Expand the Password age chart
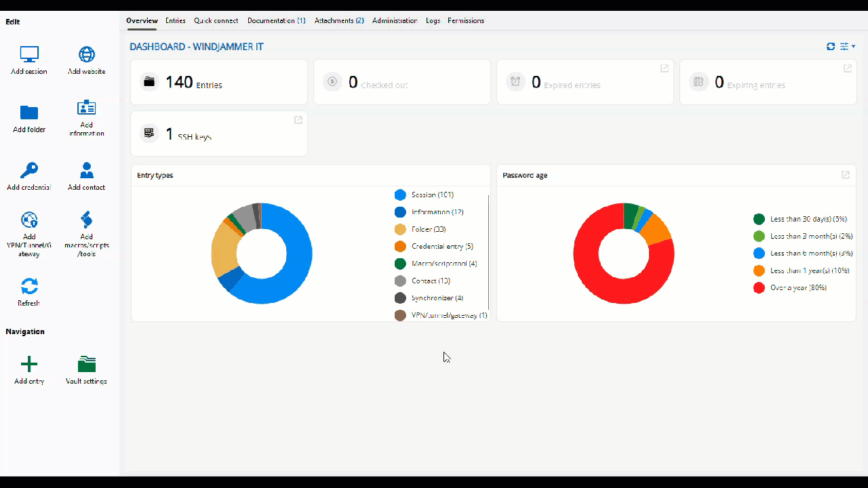Viewport: 868px width, 488px height. coord(846,175)
